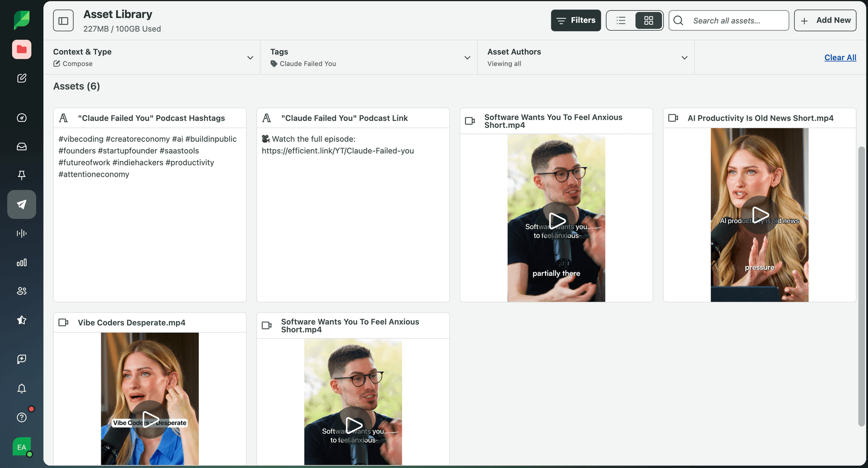Image resolution: width=868 pixels, height=468 pixels.
Task: Switch to grid view
Action: [649, 20]
